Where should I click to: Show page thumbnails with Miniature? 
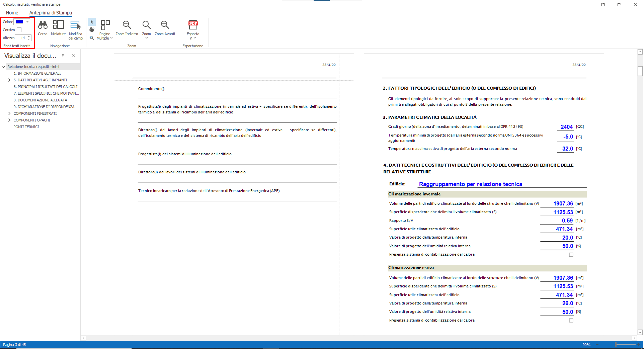(58, 28)
